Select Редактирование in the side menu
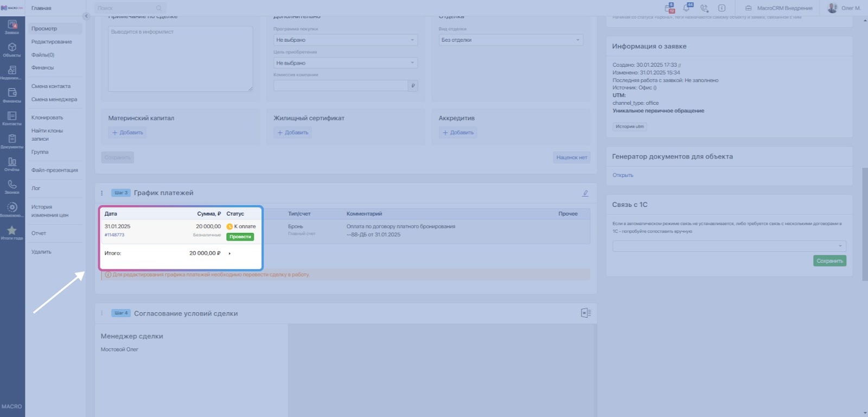 pyautogui.click(x=52, y=42)
